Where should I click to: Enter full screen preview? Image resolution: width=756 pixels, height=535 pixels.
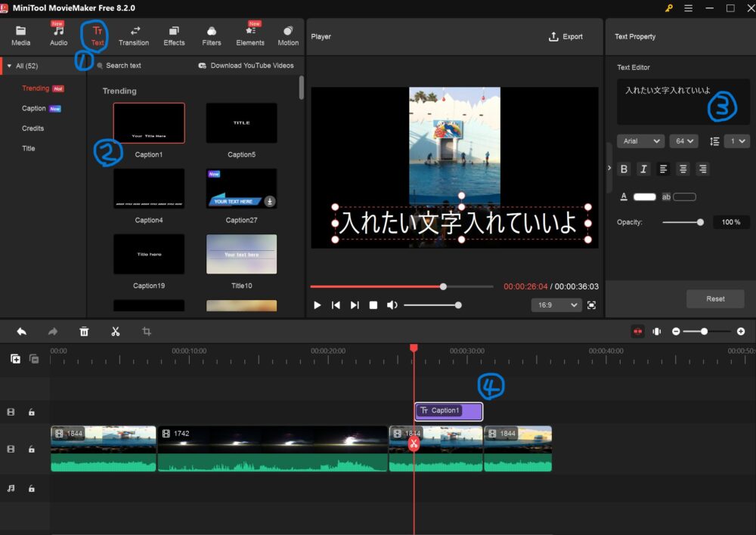coord(592,305)
